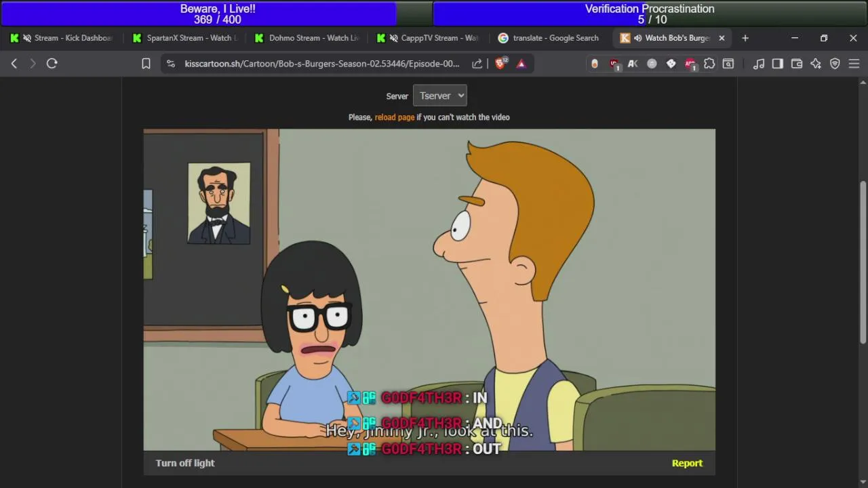The width and height of the screenshot is (868, 488).
Task: Unmute the CapppTV Stream tab
Action: pos(393,38)
